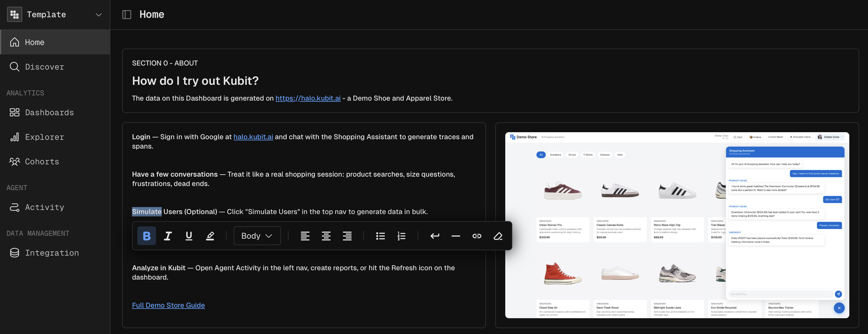
Task: Click the bold "Login" text
Action: tap(141, 137)
